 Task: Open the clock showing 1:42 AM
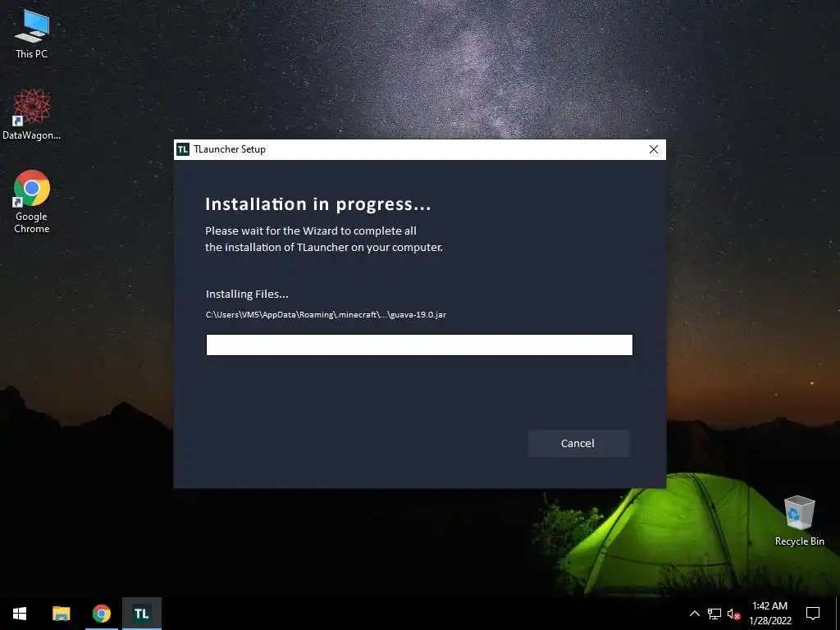pos(769,614)
